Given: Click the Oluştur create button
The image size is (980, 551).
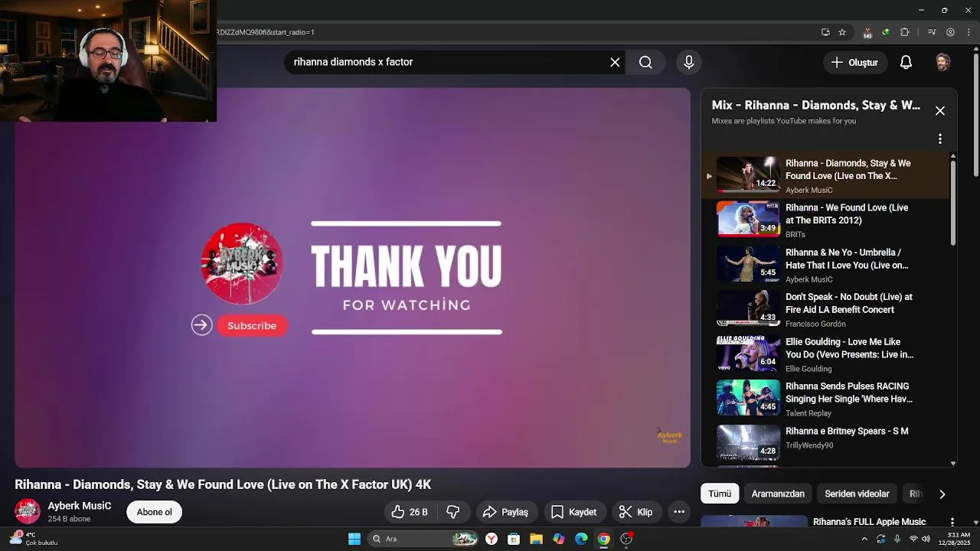Looking at the screenshot, I should click(855, 62).
